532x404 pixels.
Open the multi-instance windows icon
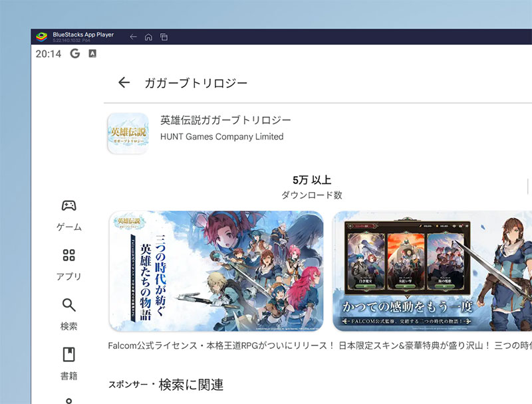tap(164, 37)
